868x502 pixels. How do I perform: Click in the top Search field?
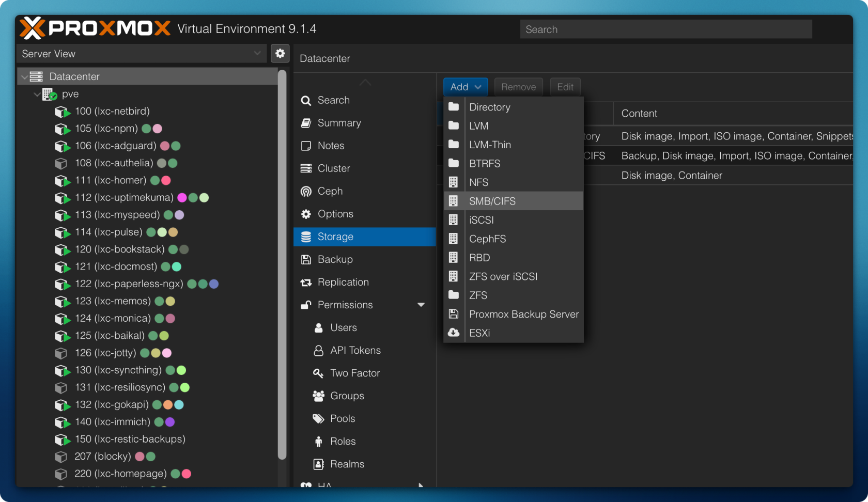pyautogui.click(x=665, y=29)
